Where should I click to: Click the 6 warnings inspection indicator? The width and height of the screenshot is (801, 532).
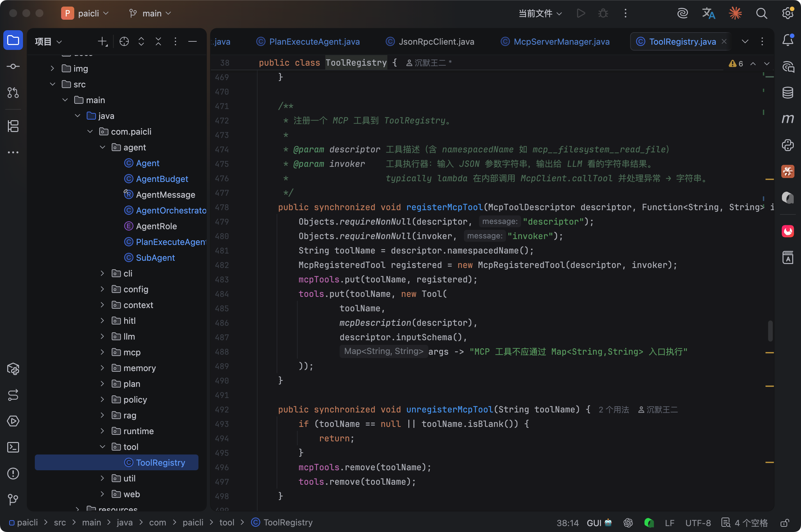736,63
